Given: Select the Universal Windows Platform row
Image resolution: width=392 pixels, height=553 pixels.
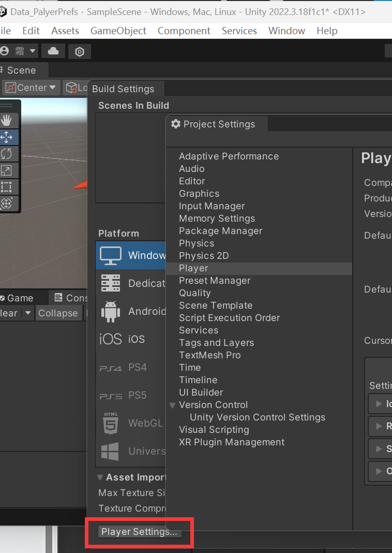Looking at the screenshot, I should point(131,450).
